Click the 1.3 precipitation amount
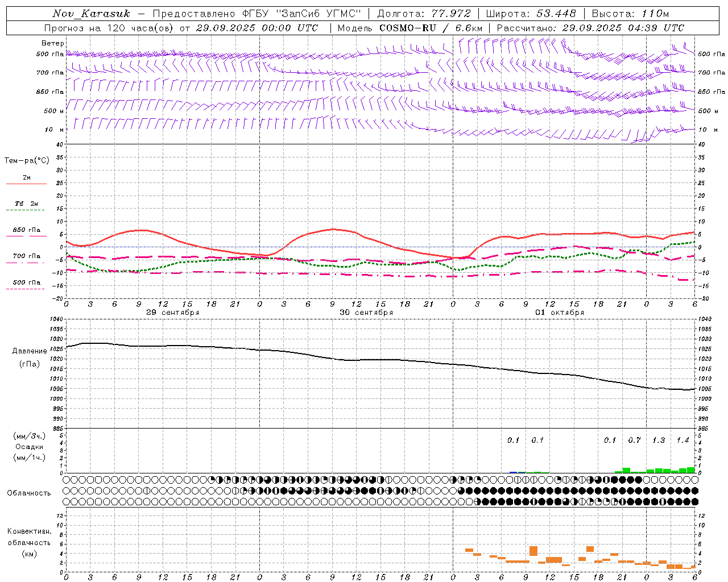Image resolution: width=728 pixels, height=582 pixels. tap(659, 440)
